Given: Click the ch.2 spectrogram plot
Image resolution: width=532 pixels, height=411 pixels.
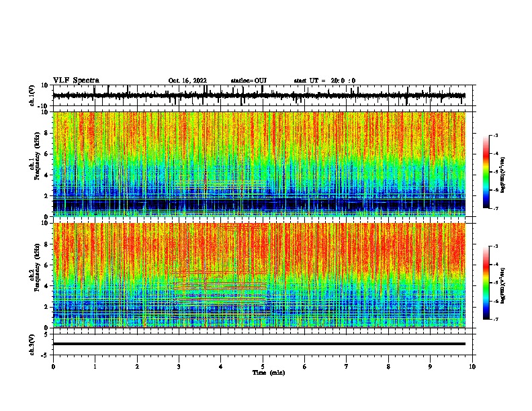Looking at the screenshot, I should (259, 275).
